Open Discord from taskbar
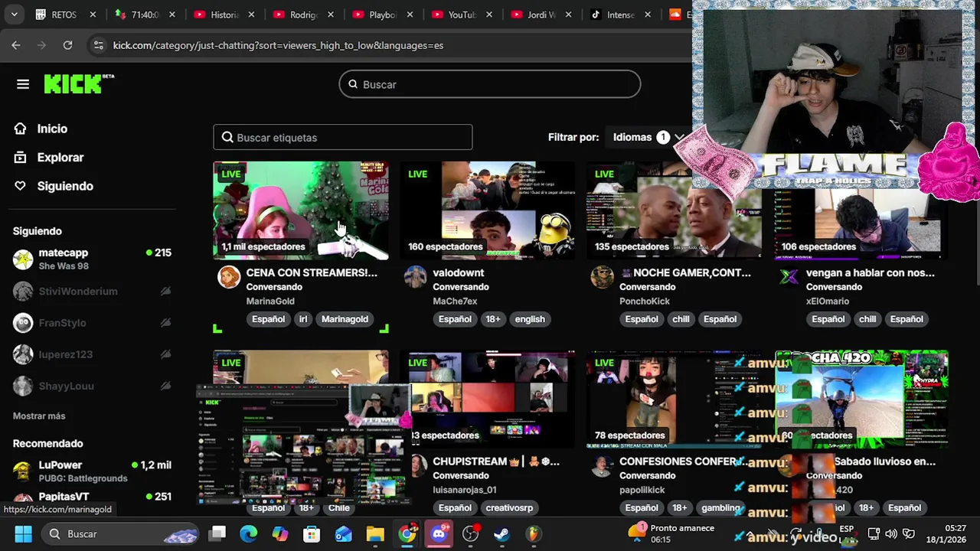The width and height of the screenshot is (980, 551). tap(439, 533)
